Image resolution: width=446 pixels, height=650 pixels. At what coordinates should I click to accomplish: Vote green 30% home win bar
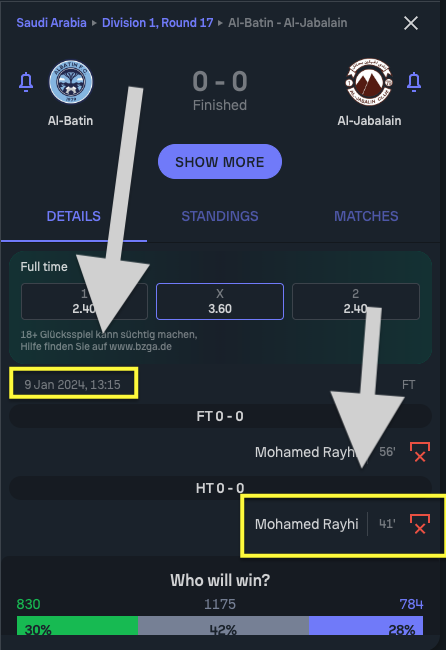click(77, 626)
